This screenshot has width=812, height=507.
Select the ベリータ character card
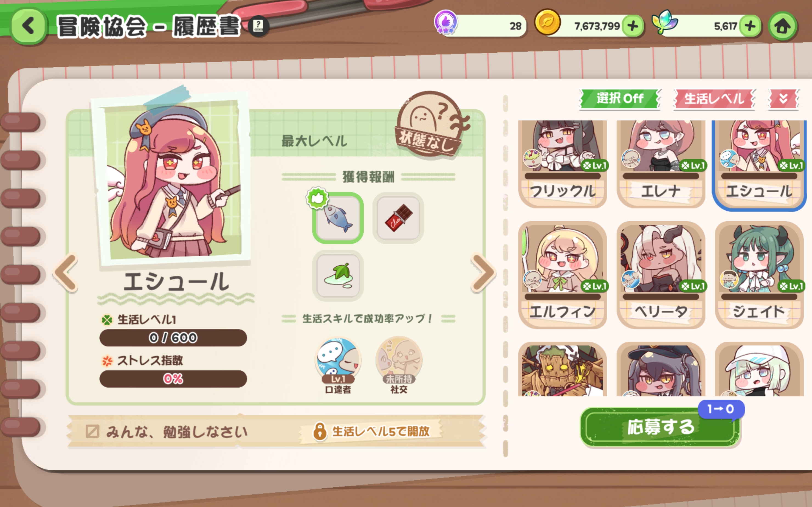click(661, 275)
